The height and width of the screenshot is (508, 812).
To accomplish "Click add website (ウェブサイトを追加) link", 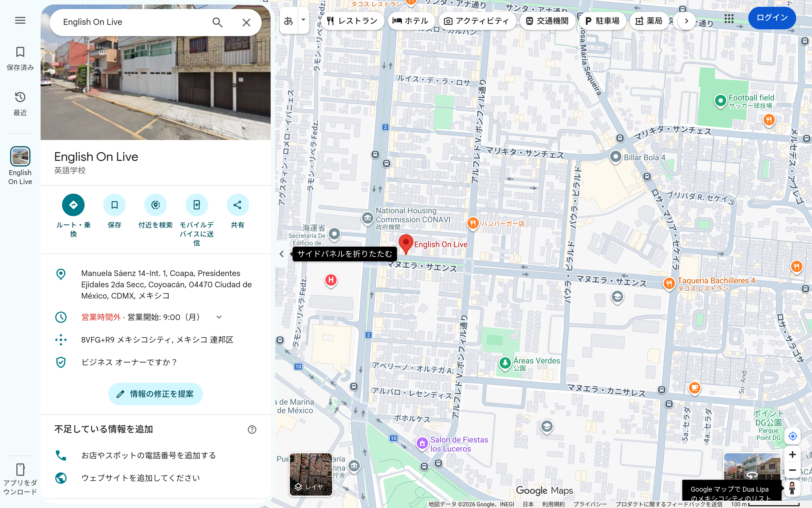I will pyautogui.click(x=141, y=478).
